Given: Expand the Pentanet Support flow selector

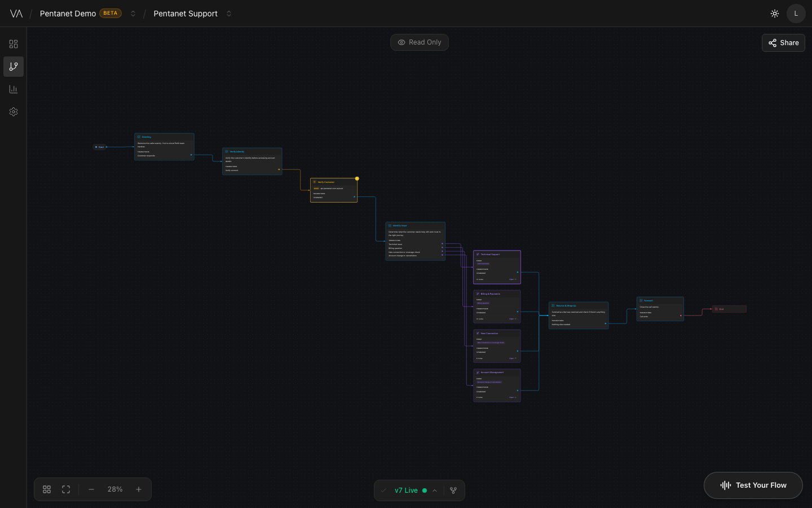Looking at the screenshot, I should point(229,13).
